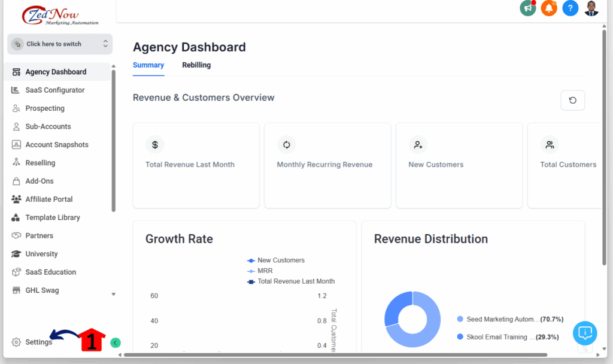The height and width of the screenshot is (364, 613).
Task: Click the New Customers person-plus icon
Action: (x=418, y=145)
